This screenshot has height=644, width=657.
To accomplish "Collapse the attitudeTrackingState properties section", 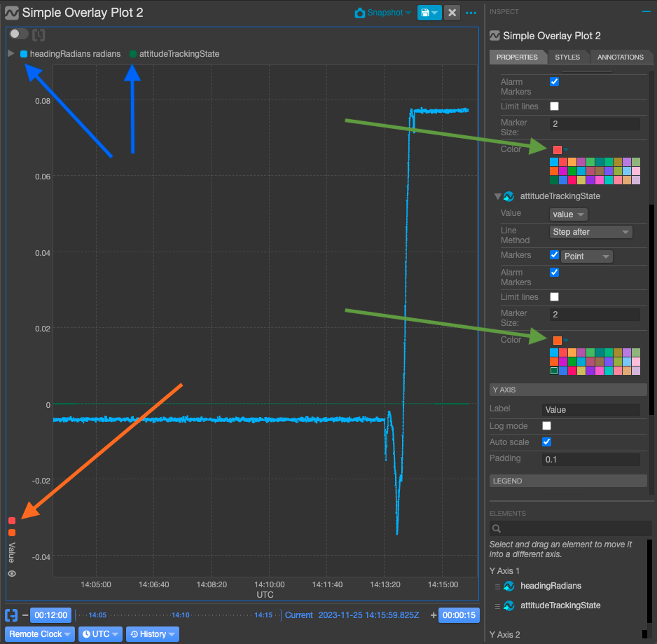I will (x=497, y=196).
